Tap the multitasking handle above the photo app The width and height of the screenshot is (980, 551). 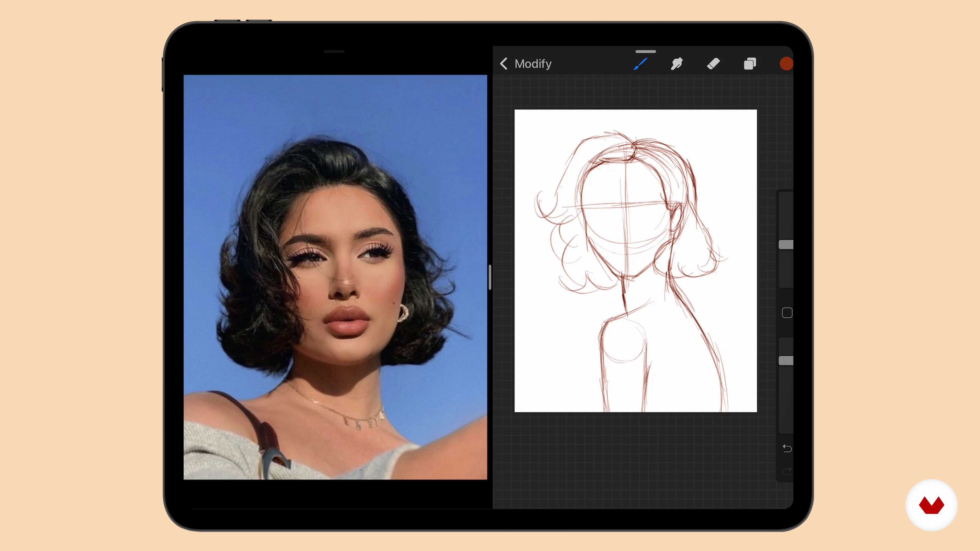(334, 51)
